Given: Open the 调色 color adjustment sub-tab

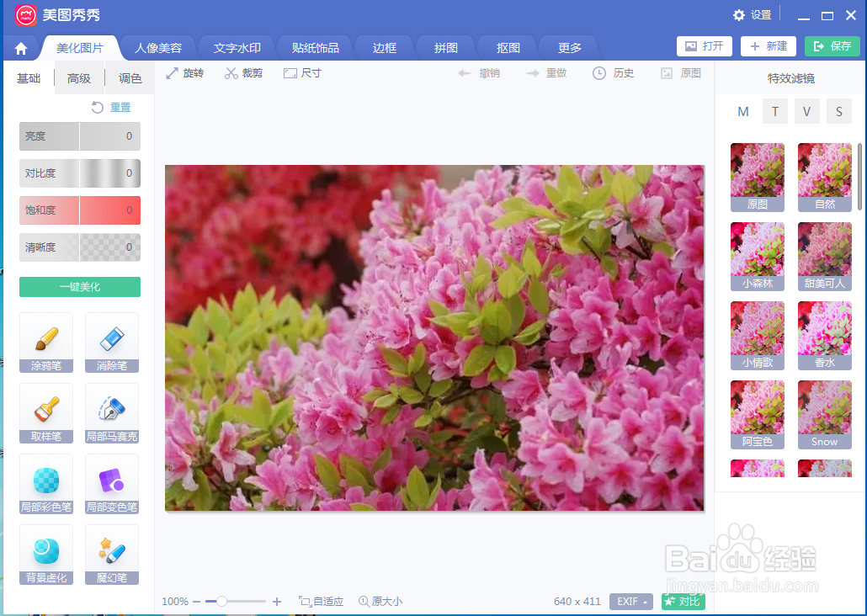Looking at the screenshot, I should pyautogui.click(x=129, y=77).
